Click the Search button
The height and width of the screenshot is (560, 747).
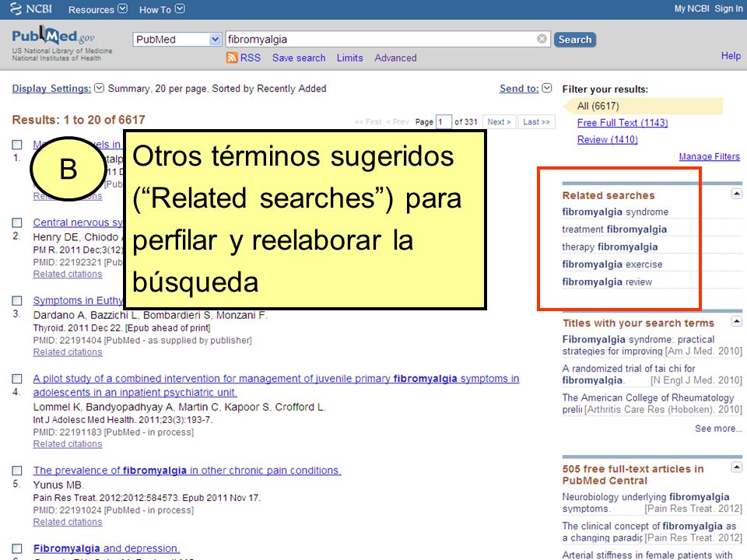point(574,40)
